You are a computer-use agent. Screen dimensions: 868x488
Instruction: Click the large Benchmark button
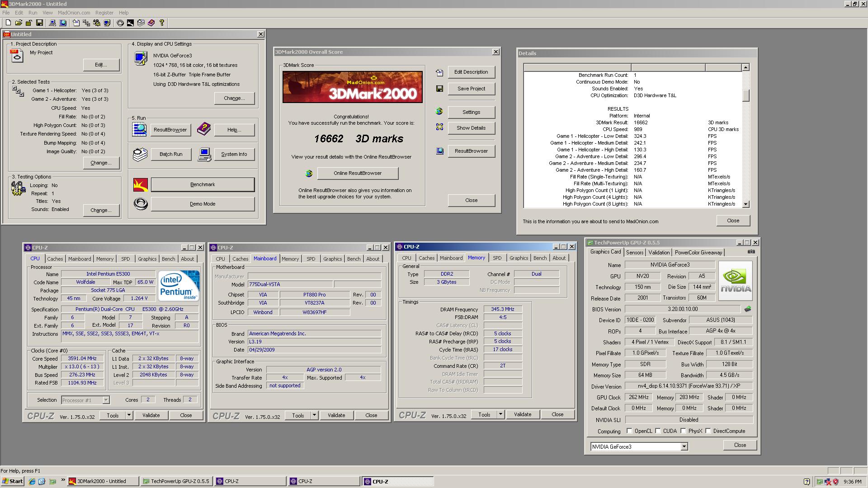pos(203,184)
